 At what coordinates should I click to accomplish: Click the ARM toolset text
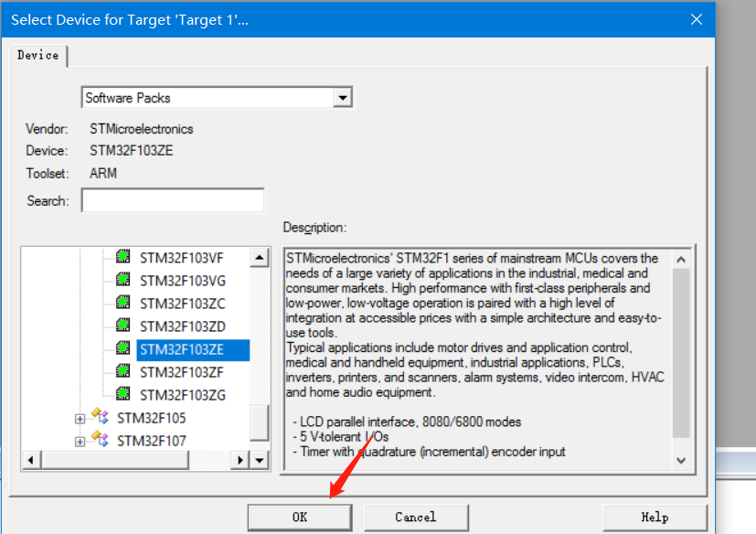[102, 173]
